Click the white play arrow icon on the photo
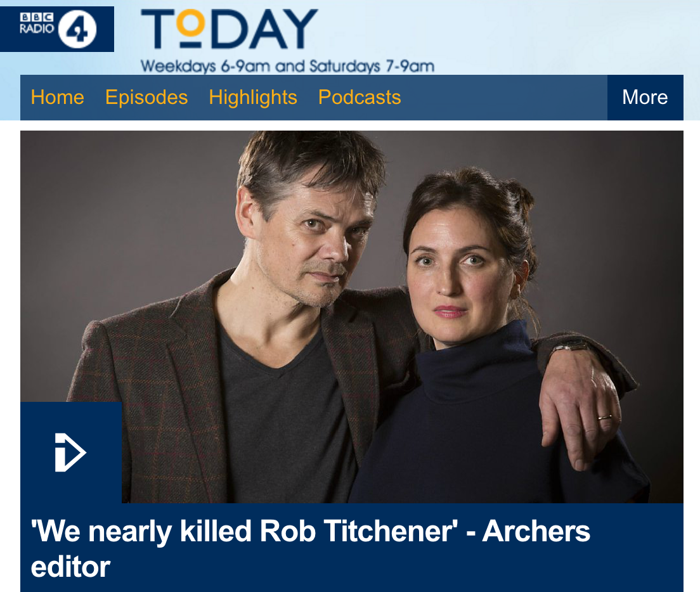The width and height of the screenshot is (700, 592). click(70, 452)
